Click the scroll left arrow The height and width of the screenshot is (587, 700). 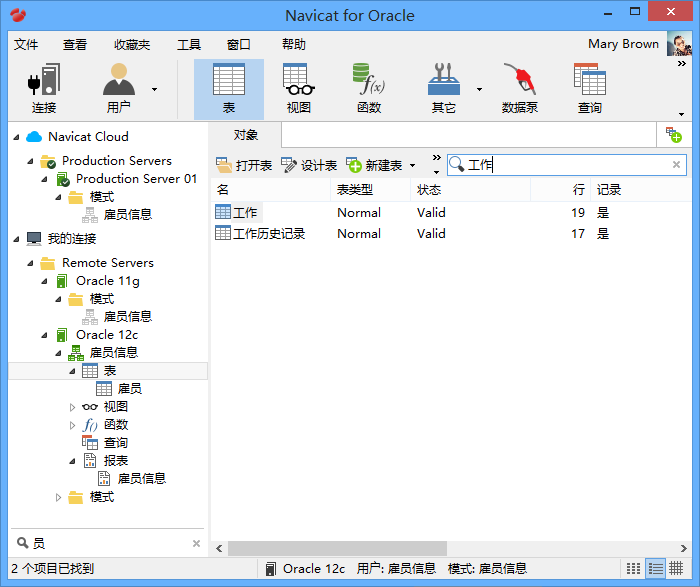coord(219,548)
